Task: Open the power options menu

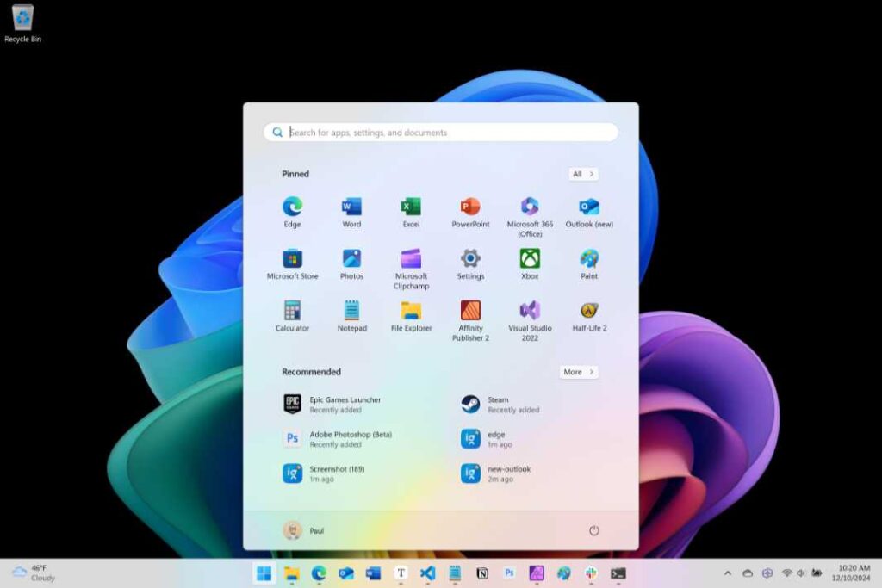Action: tap(594, 530)
